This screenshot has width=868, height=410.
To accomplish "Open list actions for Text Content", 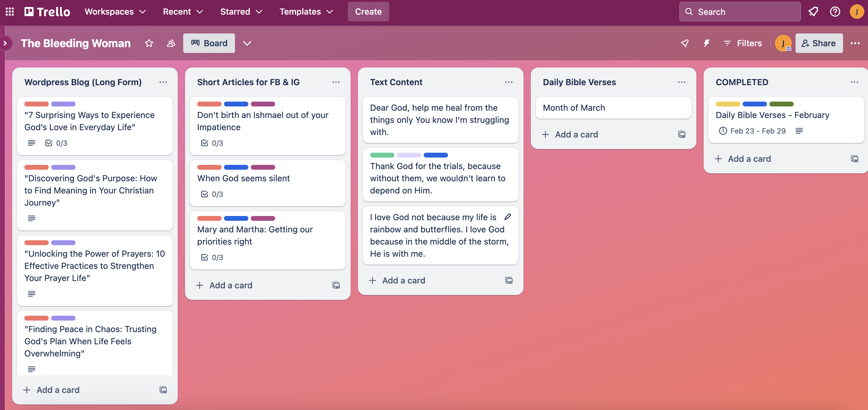I will coord(509,82).
